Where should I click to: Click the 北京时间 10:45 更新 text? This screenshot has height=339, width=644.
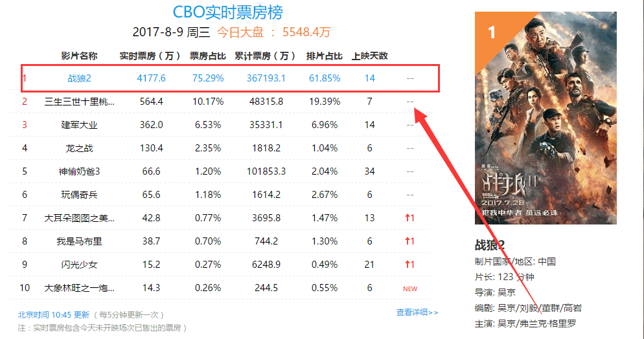53,315
